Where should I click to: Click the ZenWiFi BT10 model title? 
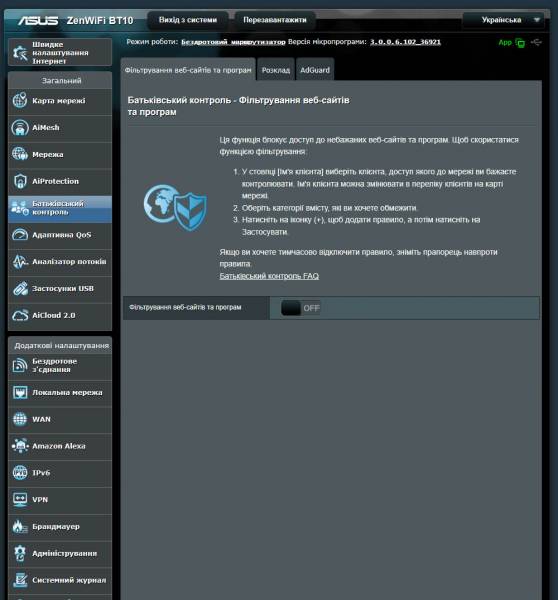click(x=100, y=20)
